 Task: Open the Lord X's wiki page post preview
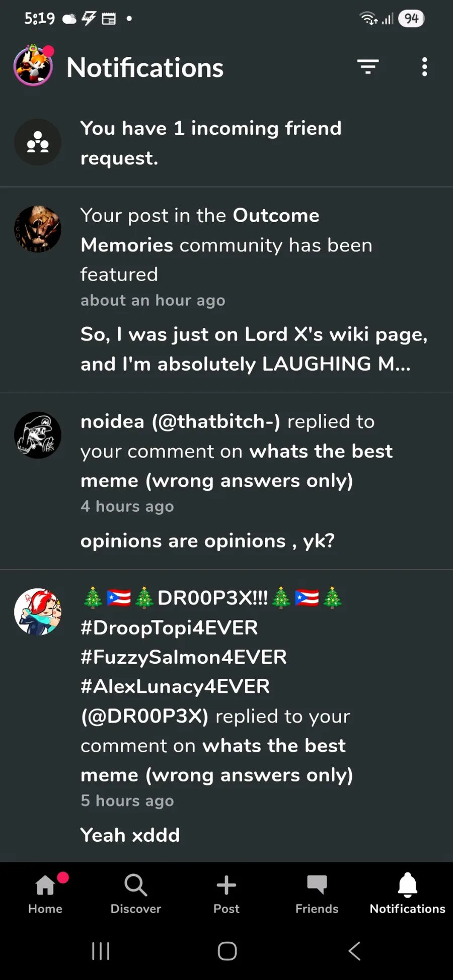[254, 349]
